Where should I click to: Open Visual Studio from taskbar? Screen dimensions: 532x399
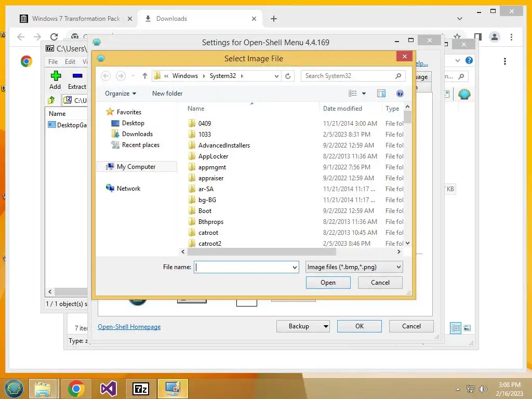[108, 389]
